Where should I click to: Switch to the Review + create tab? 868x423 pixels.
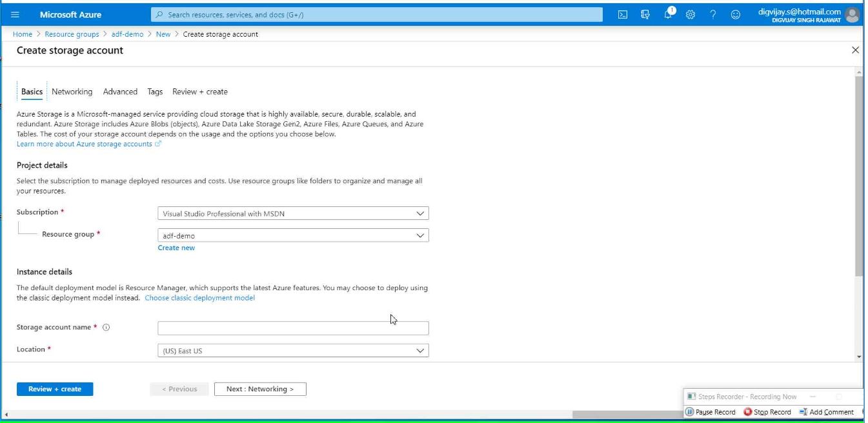point(200,92)
